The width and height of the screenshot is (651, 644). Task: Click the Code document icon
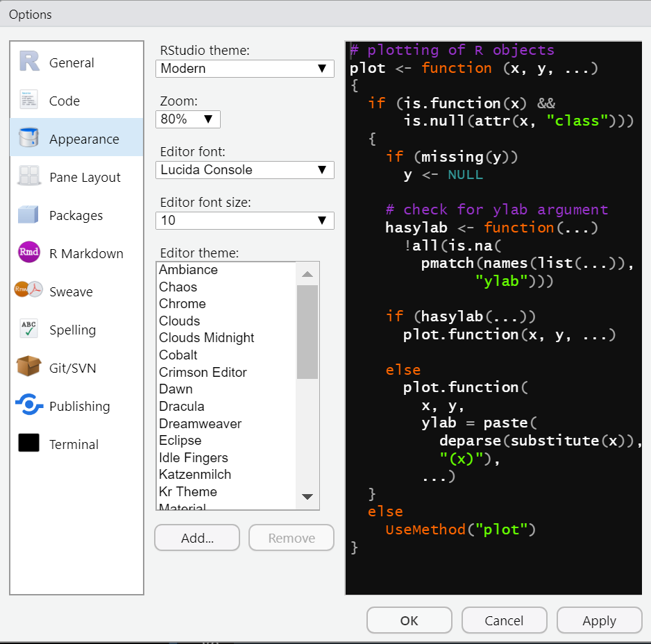[x=28, y=100]
